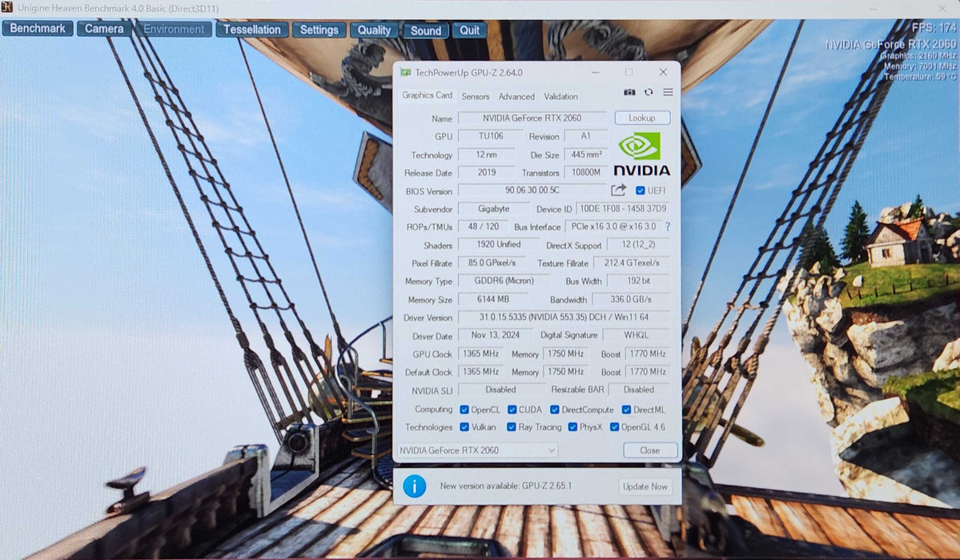Click the Memory Size value 6144 MB
Viewport: 960px width, 560px height.
click(x=493, y=299)
